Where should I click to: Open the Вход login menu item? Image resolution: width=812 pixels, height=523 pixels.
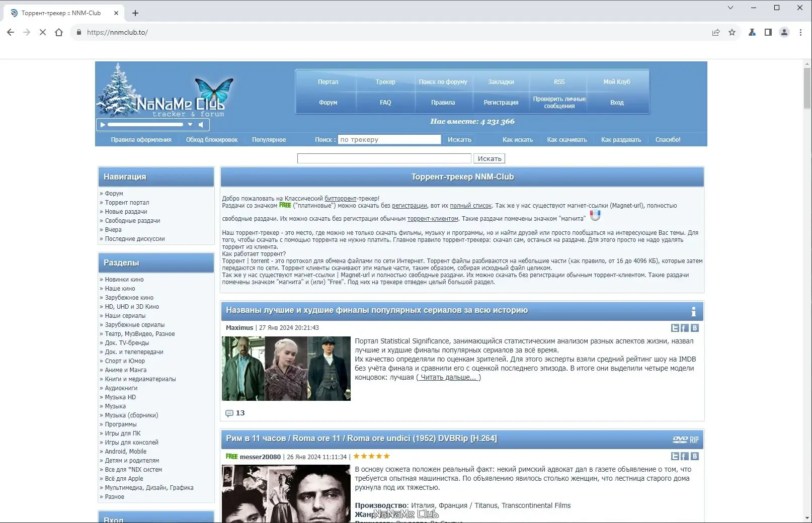point(617,103)
